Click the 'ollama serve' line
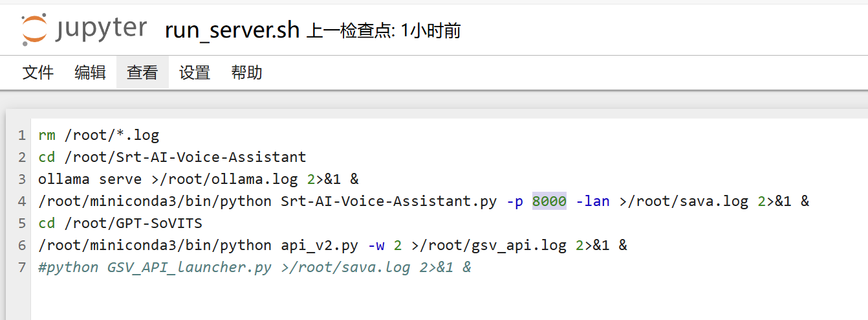The width and height of the screenshot is (868, 320). (x=198, y=179)
